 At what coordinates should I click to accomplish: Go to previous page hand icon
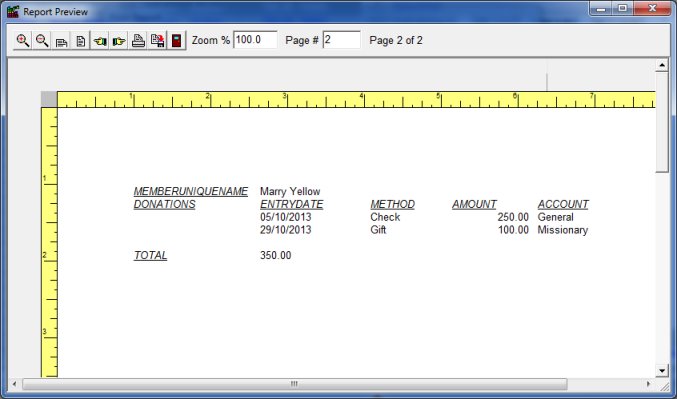pyautogui.click(x=100, y=41)
